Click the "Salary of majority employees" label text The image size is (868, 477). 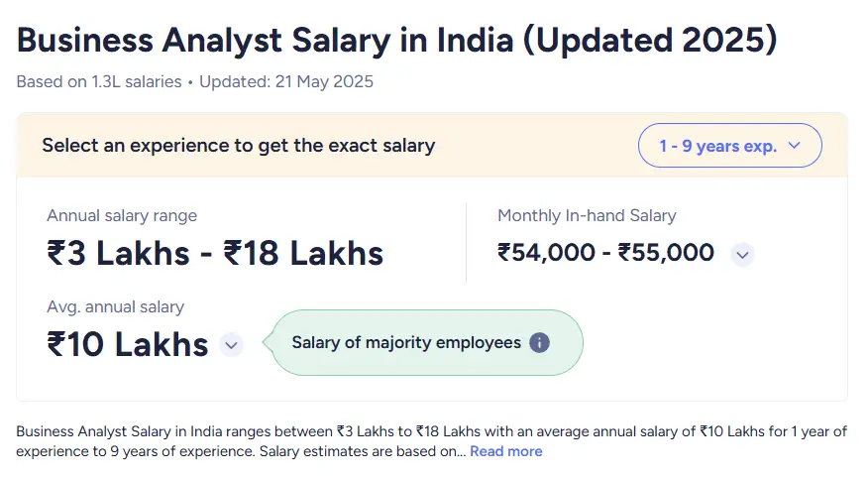click(x=406, y=342)
